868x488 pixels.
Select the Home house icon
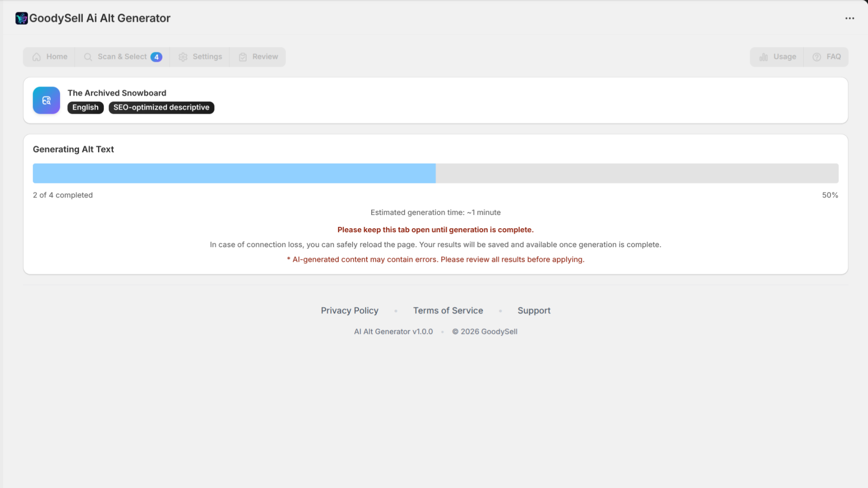coord(36,57)
